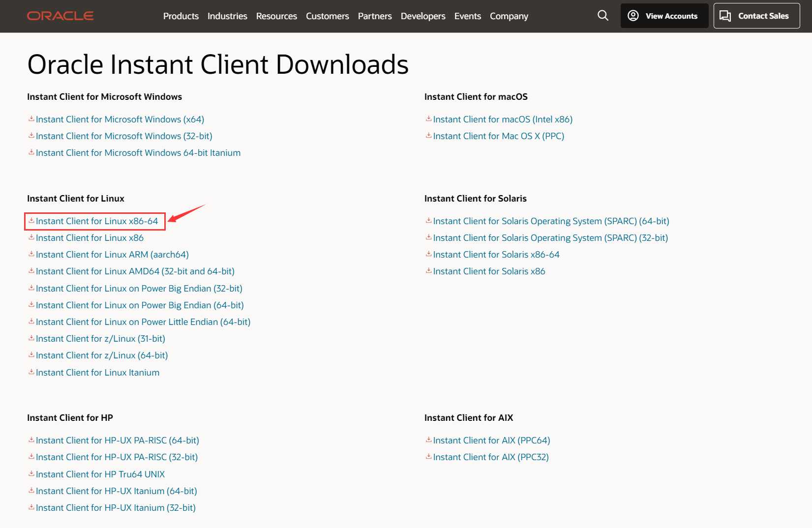Open Linux on Power Little Endian (64-bit)
The width and height of the screenshot is (812, 528).
point(143,322)
